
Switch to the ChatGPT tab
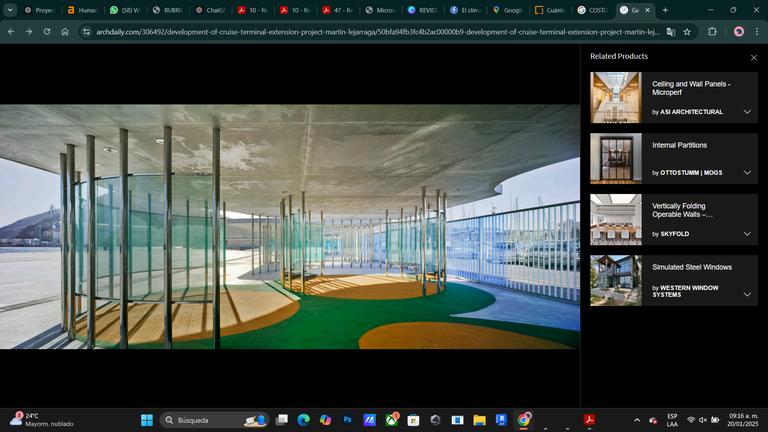point(210,10)
